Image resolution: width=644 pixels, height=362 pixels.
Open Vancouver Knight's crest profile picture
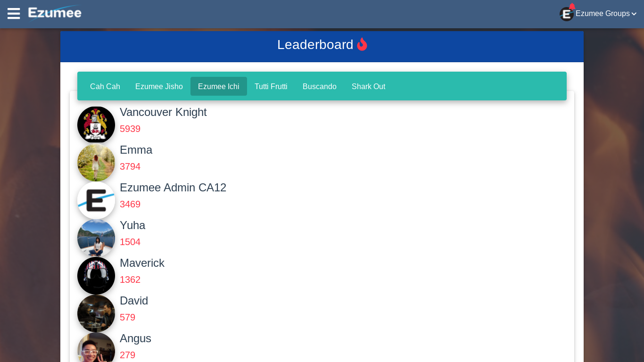pos(96,124)
